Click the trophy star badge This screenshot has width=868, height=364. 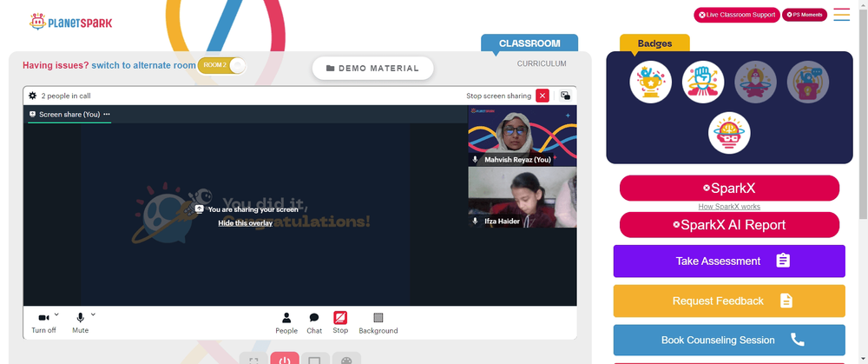point(650,82)
